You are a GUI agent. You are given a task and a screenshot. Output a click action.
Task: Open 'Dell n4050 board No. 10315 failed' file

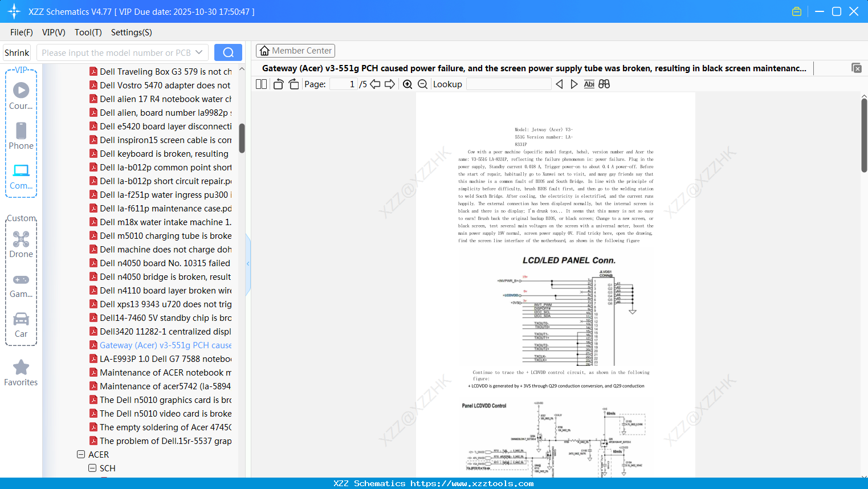[x=165, y=263]
